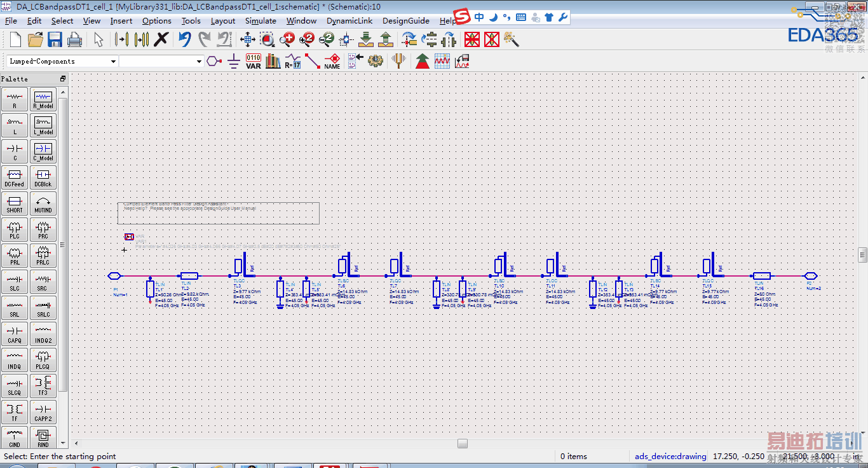Push into hierarchy with the down-arrow icon

(x=366, y=39)
